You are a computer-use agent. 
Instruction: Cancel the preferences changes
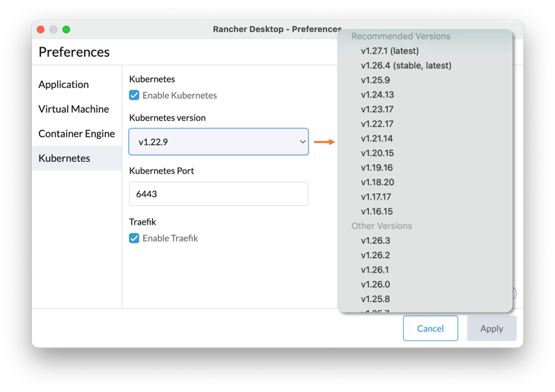[x=430, y=328]
